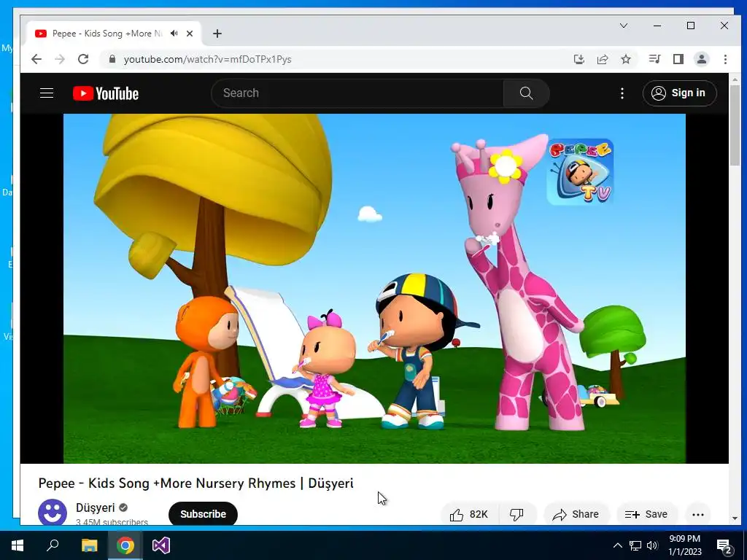Open the Windows Start menu
The image size is (747, 560).
tap(18, 545)
